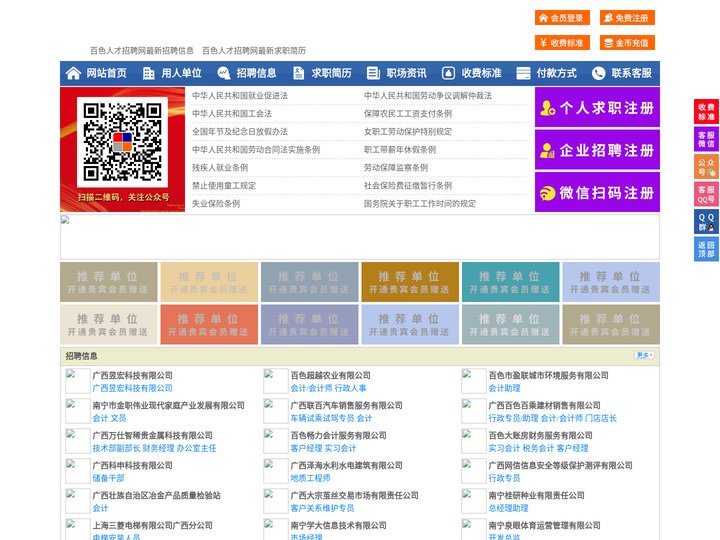Image resolution: width=720 pixels, height=540 pixels.
Task: Click 免费注册 button
Action: pos(627,18)
